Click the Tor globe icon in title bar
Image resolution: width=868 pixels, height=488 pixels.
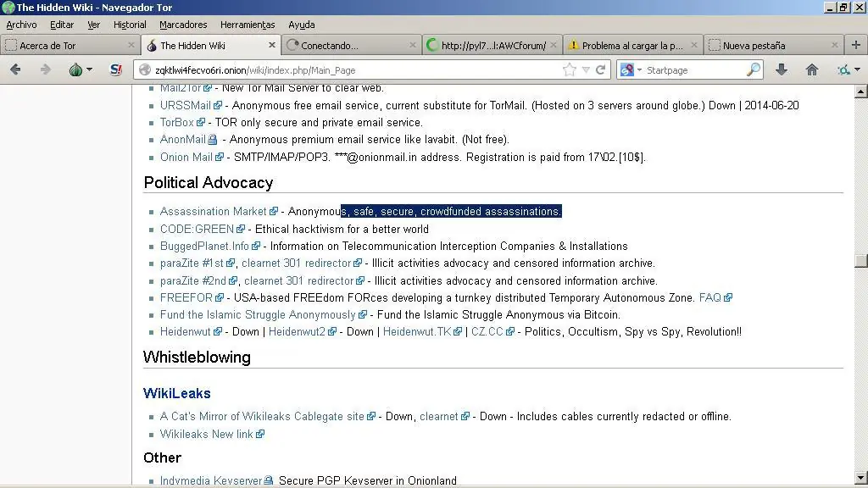point(8,7)
